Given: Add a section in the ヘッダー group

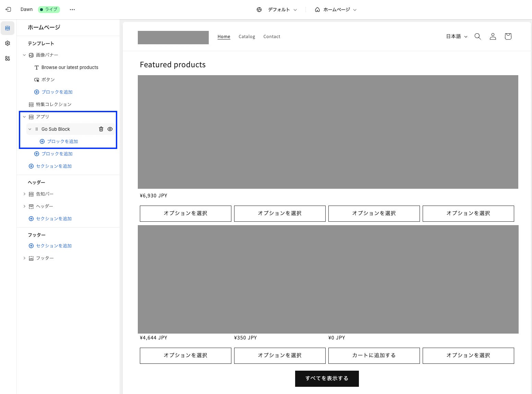Looking at the screenshot, I should [x=50, y=219].
